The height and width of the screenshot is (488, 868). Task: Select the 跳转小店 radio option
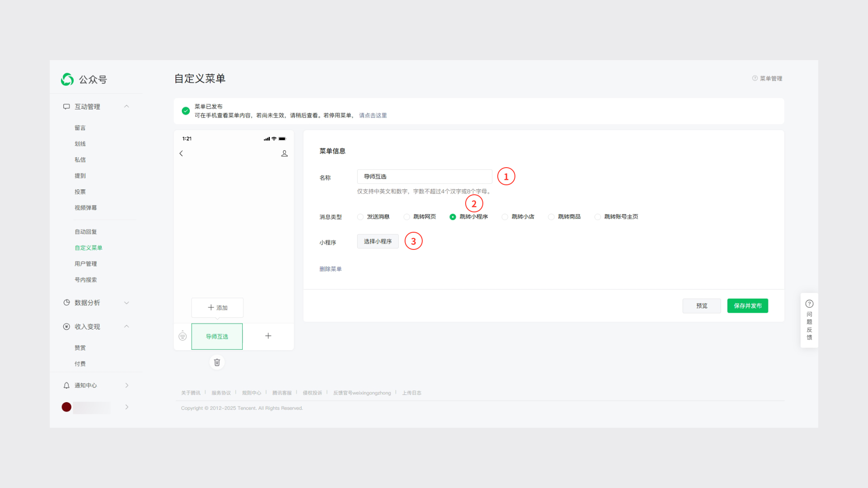coord(505,217)
